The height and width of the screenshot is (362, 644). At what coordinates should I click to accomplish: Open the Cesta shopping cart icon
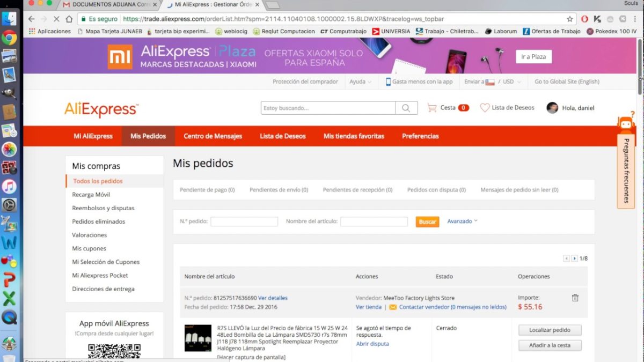pyautogui.click(x=432, y=108)
